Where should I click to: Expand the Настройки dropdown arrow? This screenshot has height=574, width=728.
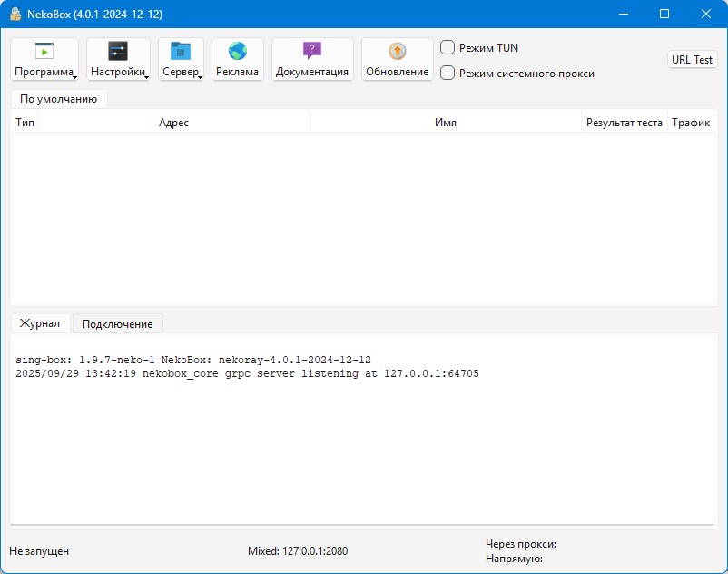146,76
